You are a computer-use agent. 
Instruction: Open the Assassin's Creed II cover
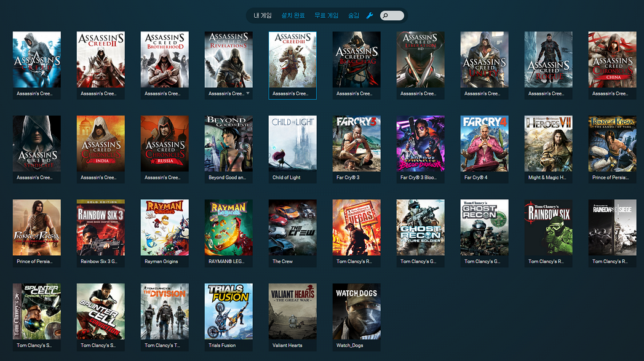point(101,60)
